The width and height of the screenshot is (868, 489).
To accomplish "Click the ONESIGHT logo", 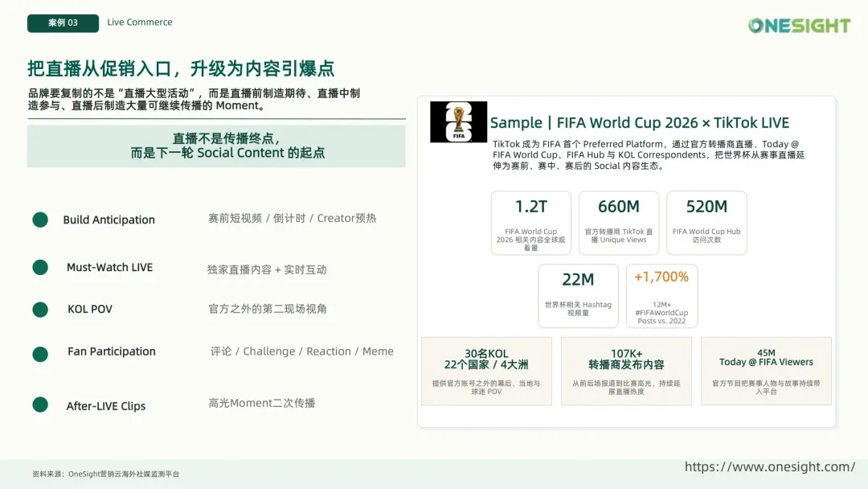I will click(x=799, y=26).
